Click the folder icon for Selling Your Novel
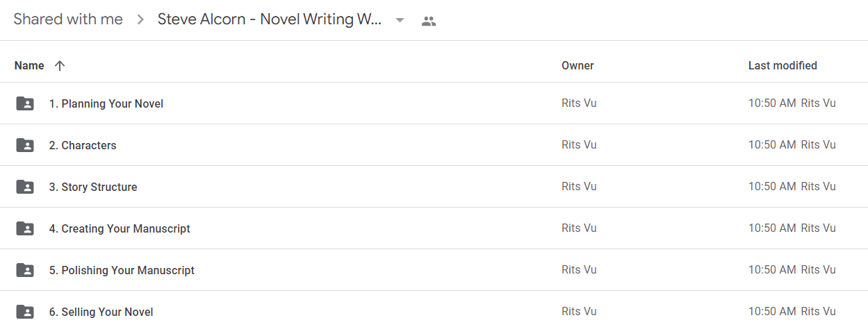 point(25,312)
